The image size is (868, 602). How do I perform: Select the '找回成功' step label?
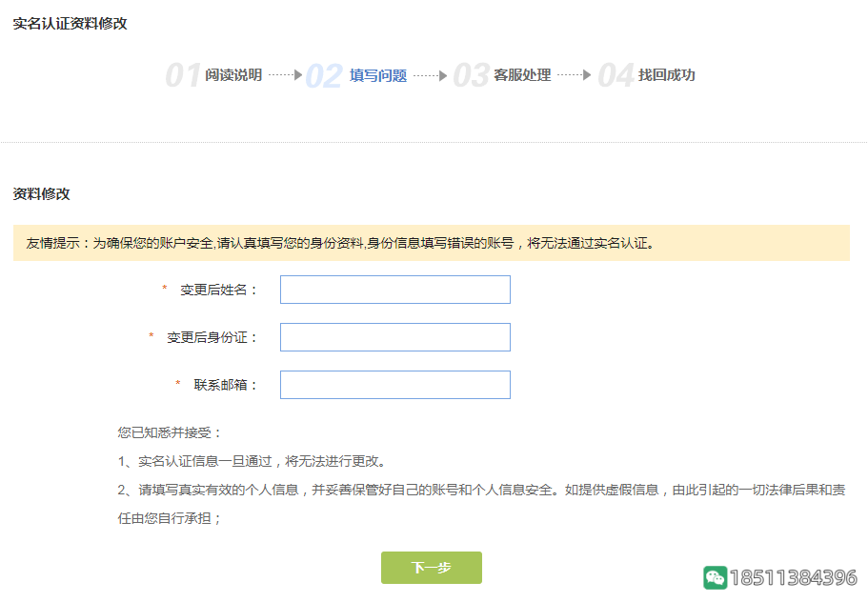click(x=666, y=75)
